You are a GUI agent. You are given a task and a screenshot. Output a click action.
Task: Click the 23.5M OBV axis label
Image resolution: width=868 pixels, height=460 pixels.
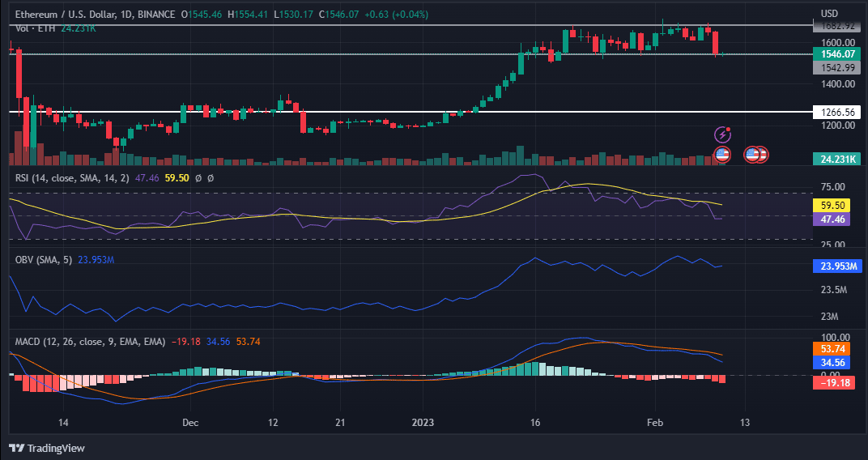click(x=833, y=290)
